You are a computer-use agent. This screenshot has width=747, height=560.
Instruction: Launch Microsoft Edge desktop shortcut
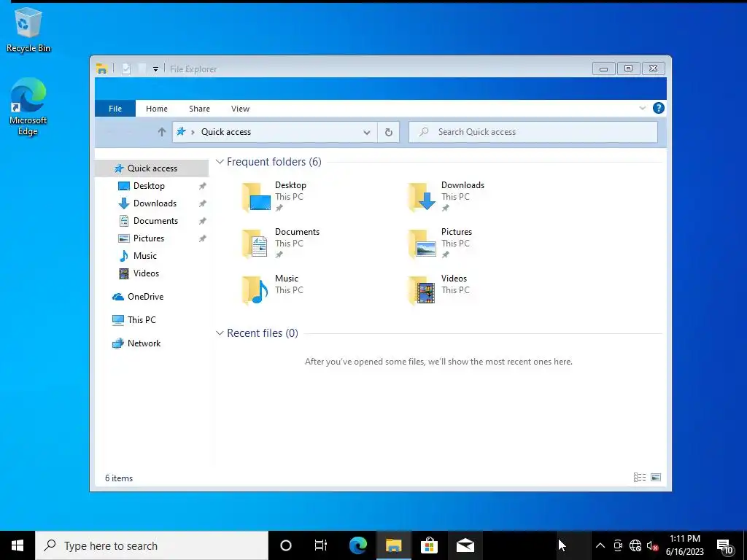click(x=28, y=106)
